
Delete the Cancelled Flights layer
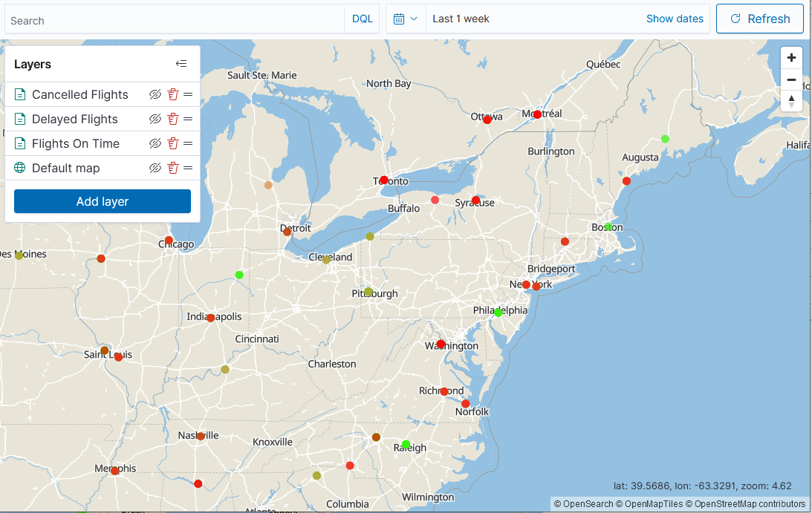(173, 94)
